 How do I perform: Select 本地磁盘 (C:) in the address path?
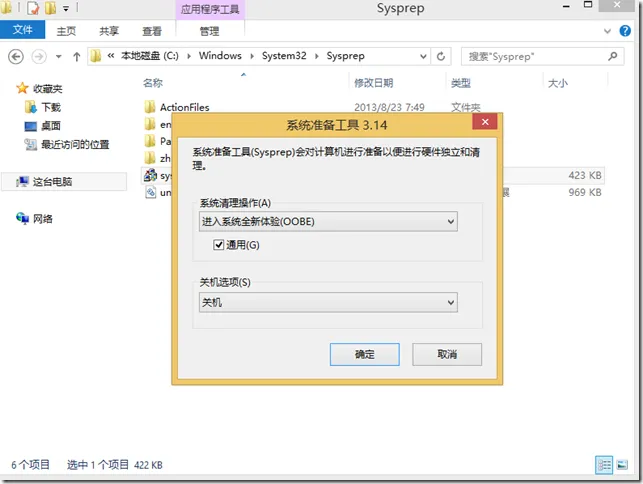coord(150,56)
